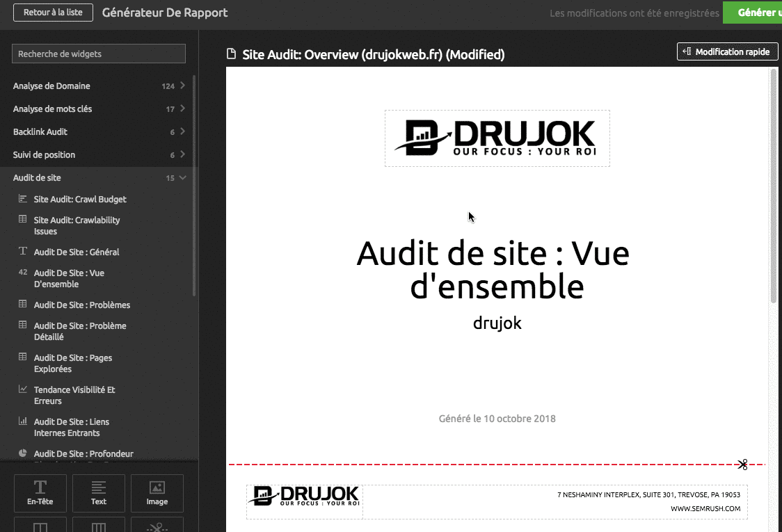Viewport: 782px width, 532px height.
Task: Add an En-Tête heading widget
Action: [40, 493]
